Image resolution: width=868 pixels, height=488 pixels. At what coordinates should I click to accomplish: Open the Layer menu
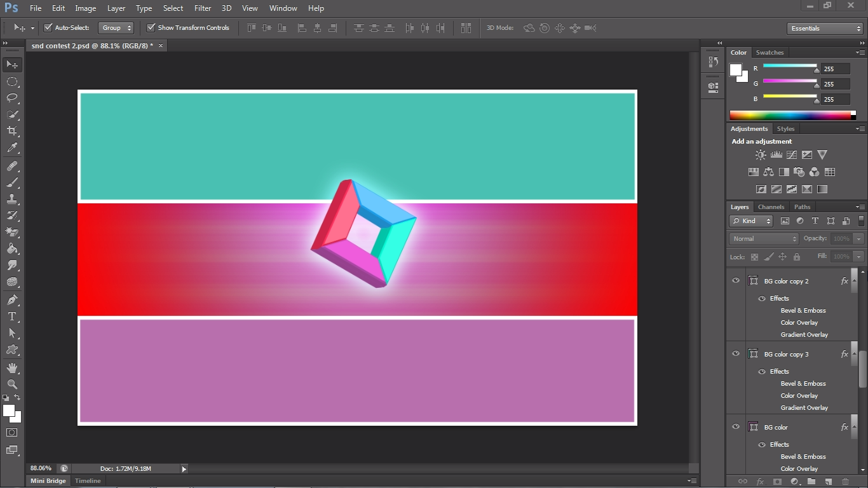coord(116,8)
